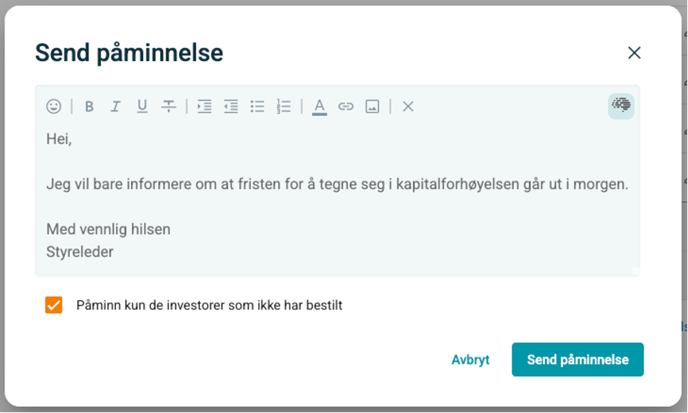688x413 pixels.
Task: Toggle bold formatting
Action: [x=89, y=106]
